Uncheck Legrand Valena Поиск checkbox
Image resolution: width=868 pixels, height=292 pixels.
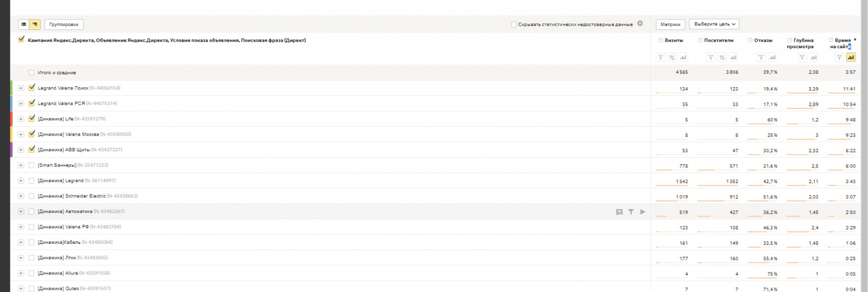(31, 88)
